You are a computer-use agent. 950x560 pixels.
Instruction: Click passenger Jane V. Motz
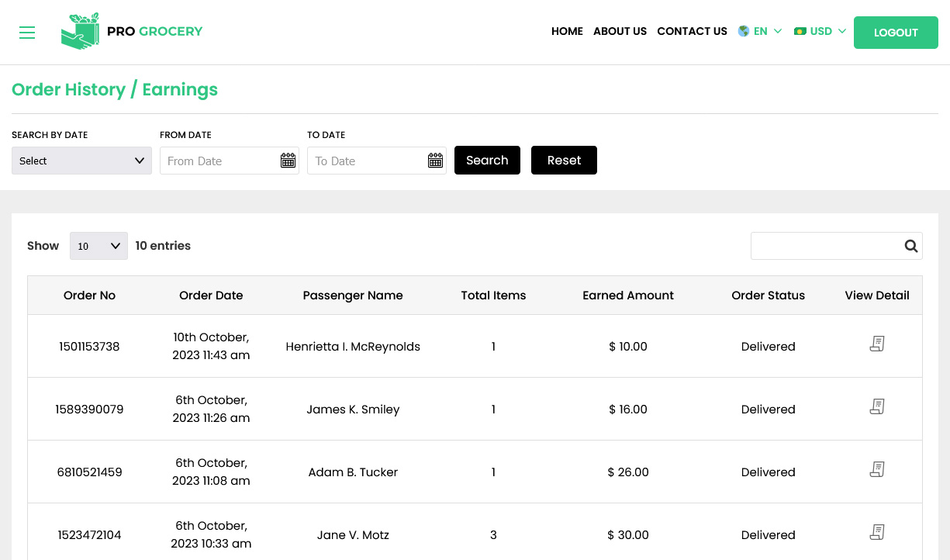tap(353, 535)
